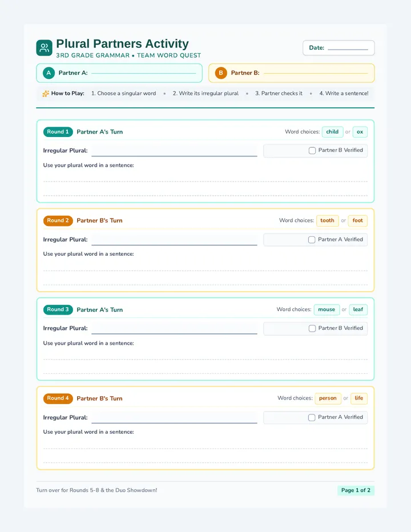The image size is (411, 532).
Task: Click the Round 1 badge
Action: coord(58,132)
